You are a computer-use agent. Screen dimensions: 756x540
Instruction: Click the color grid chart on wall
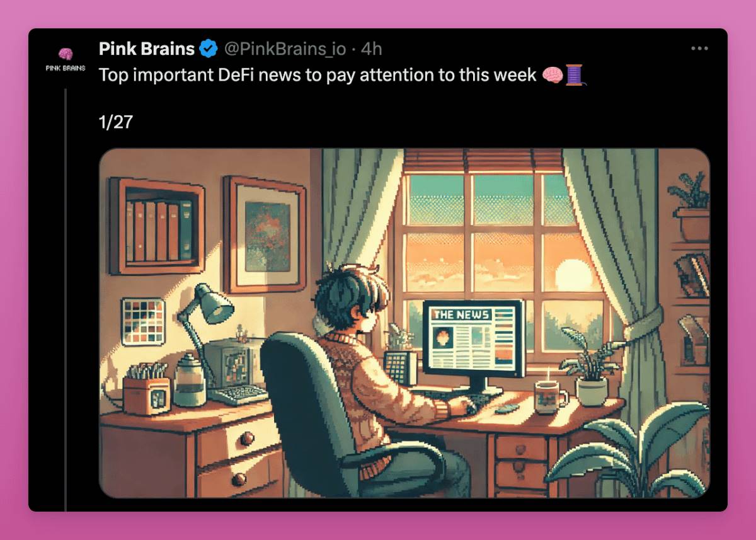(143, 321)
